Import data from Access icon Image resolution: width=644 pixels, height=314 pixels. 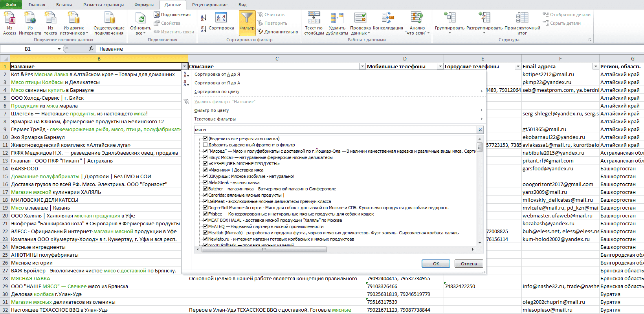[x=9, y=18]
